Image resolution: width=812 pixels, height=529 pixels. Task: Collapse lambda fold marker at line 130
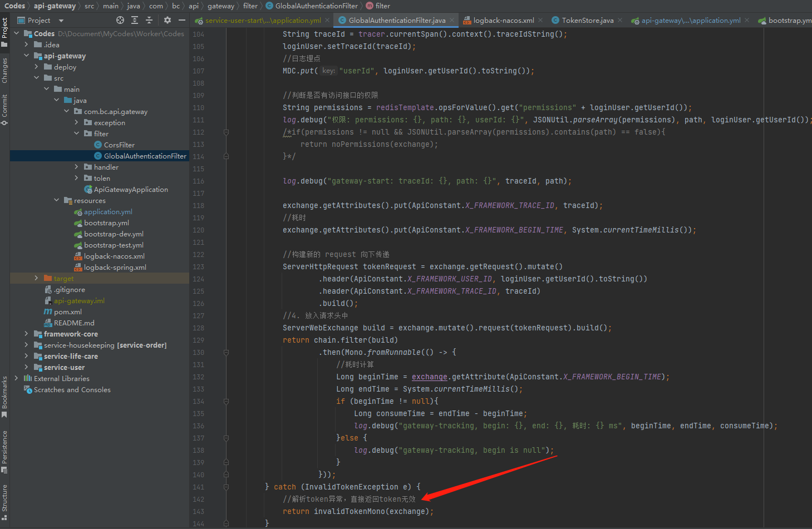click(x=226, y=353)
